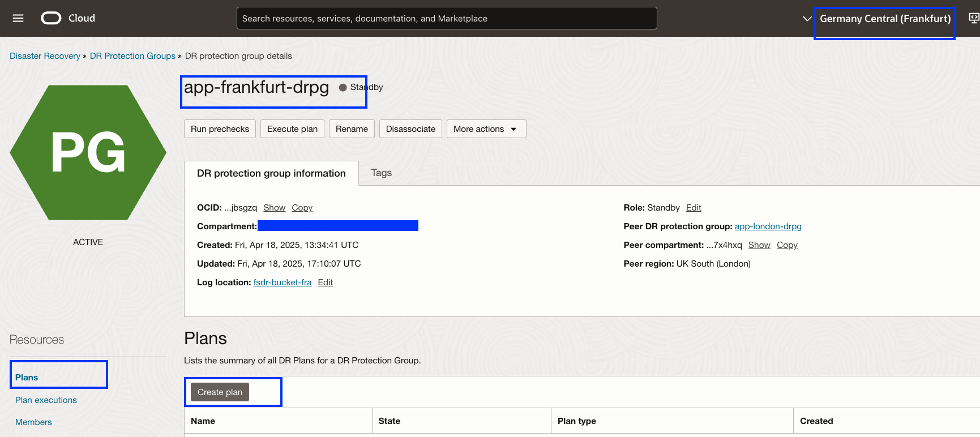The image size is (980, 437).
Task: Click the Updated date 17:10:07 UTC text
Action: click(279, 264)
